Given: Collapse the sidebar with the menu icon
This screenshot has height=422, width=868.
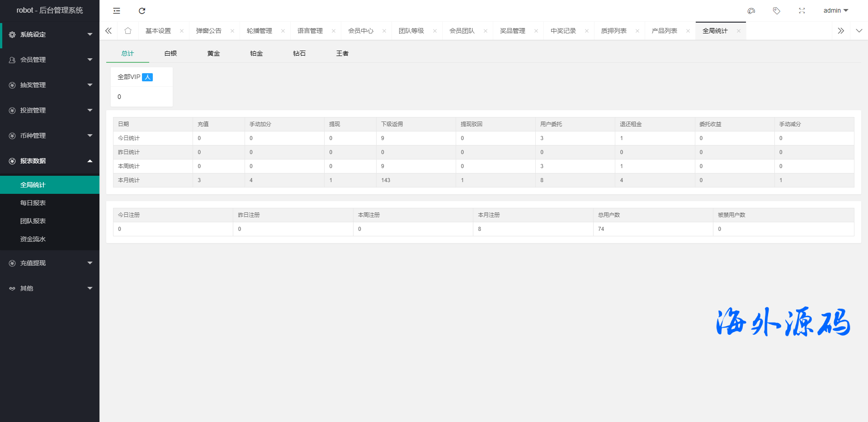Looking at the screenshot, I should tap(117, 11).
